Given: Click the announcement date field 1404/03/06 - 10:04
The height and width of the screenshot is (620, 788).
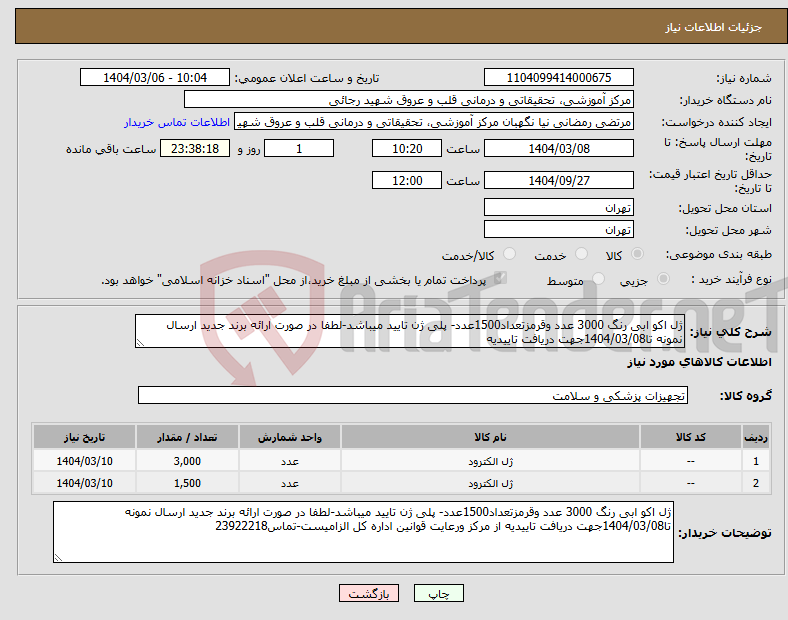Looking at the screenshot, I should [155, 77].
